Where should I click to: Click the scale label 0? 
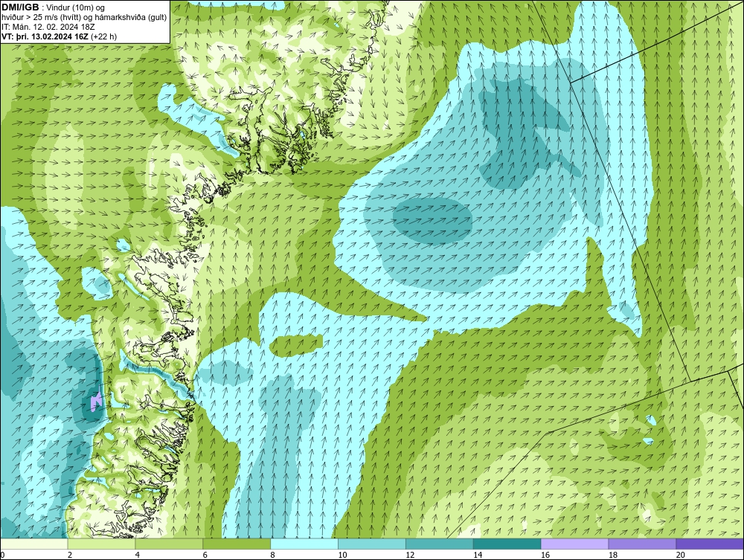pyautogui.click(x=2, y=555)
